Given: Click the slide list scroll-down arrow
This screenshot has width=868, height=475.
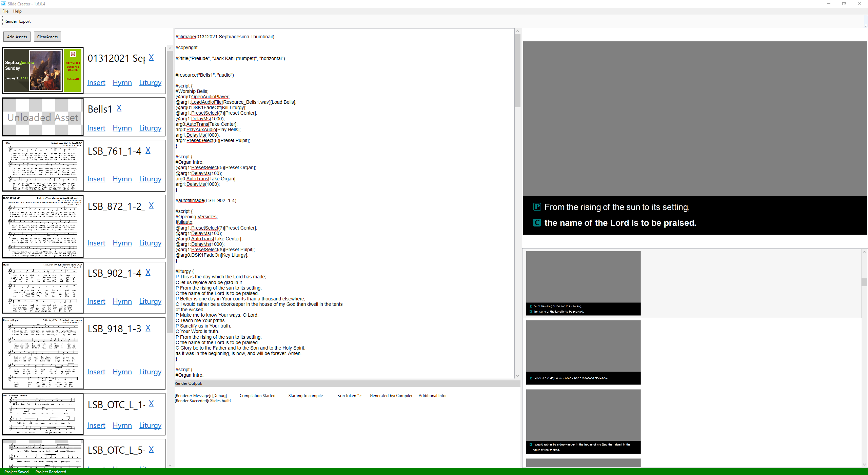Looking at the screenshot, I should point(864,464).
